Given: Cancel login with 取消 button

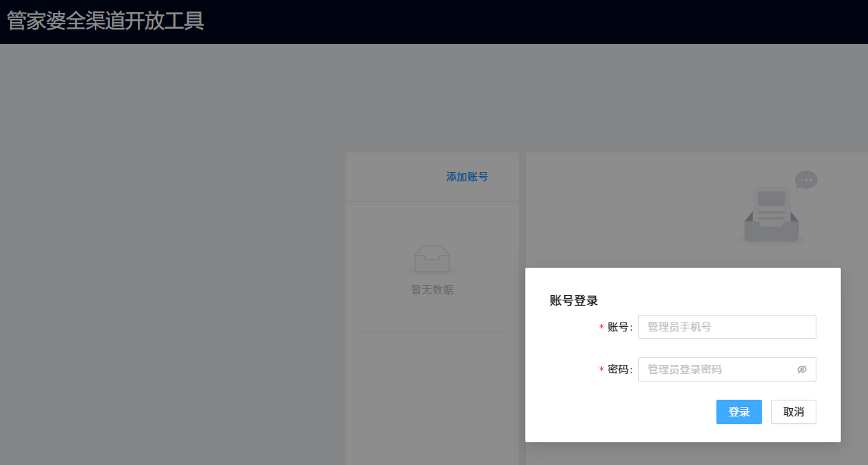Looking at the screenshot, I should click(x=793, y=412).
